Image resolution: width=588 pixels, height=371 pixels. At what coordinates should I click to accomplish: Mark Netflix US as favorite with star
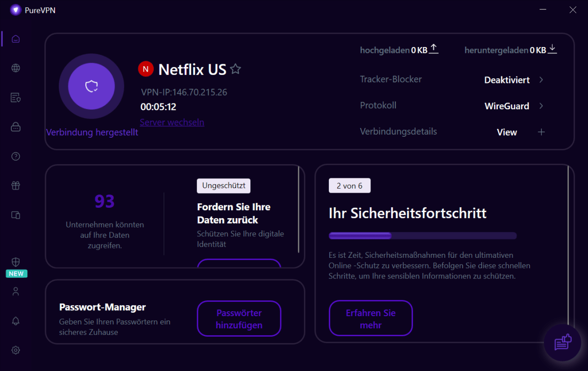click(x=236, y=69)
